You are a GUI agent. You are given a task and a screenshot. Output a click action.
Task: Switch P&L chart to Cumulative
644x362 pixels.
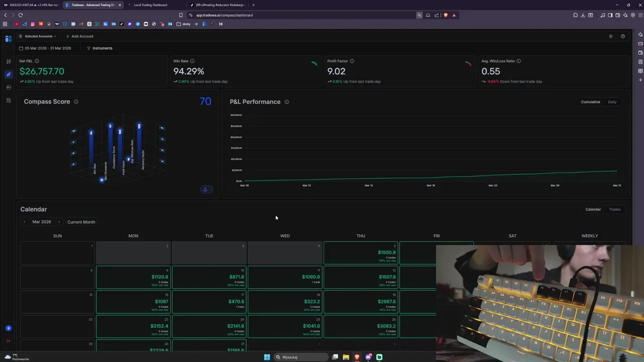pos(590,102)
